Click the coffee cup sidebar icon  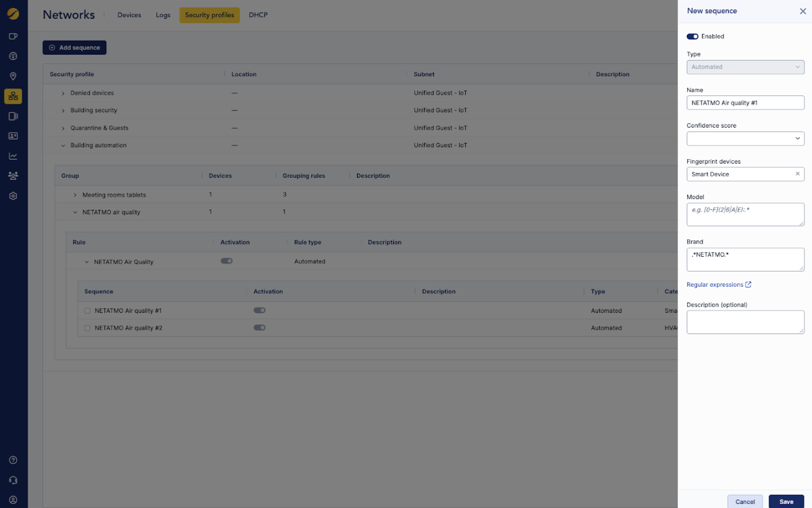13,37
